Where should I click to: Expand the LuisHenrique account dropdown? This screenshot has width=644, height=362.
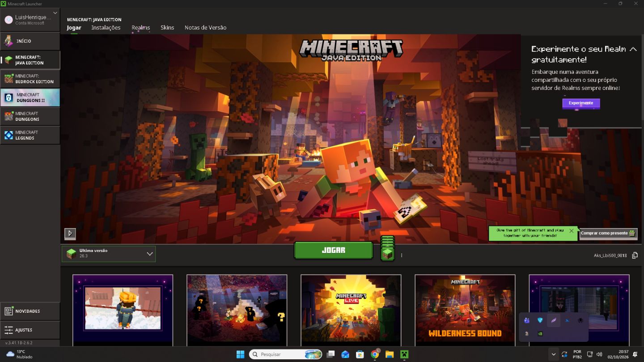click(x=55, y=13)
